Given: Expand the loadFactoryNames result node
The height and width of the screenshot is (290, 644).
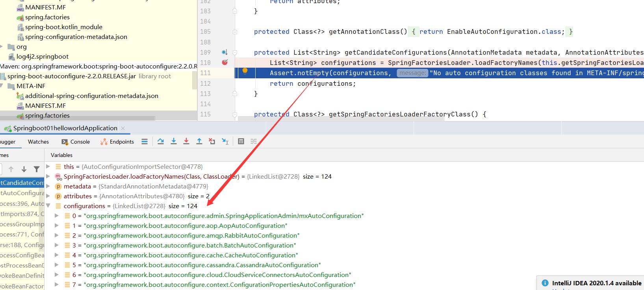Looking at the screenshot, I should 48,176.
